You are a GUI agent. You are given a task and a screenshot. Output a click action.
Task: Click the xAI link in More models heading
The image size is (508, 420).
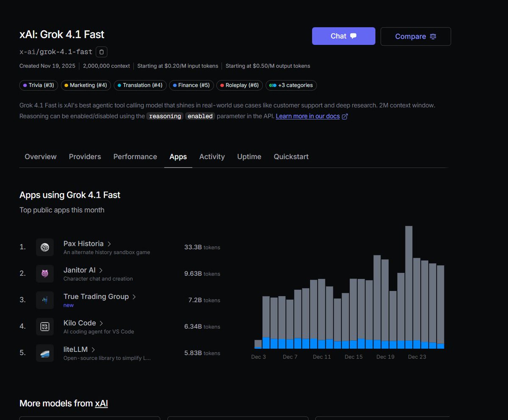101,403
